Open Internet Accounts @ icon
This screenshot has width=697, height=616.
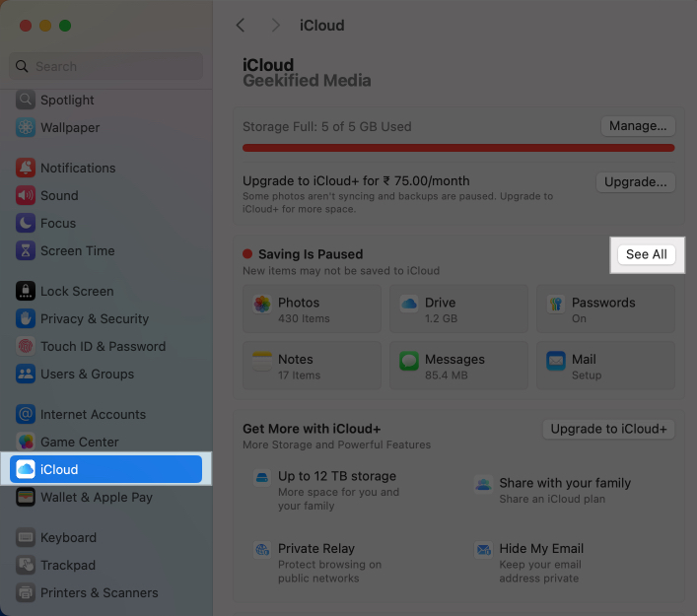coord(26,414)
